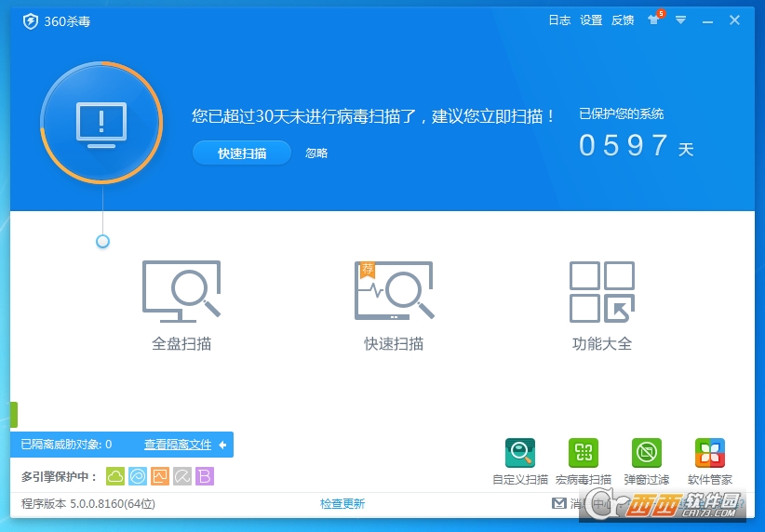Open the 日志 log menu
The image size is (765, 532).
pos(559,20)
